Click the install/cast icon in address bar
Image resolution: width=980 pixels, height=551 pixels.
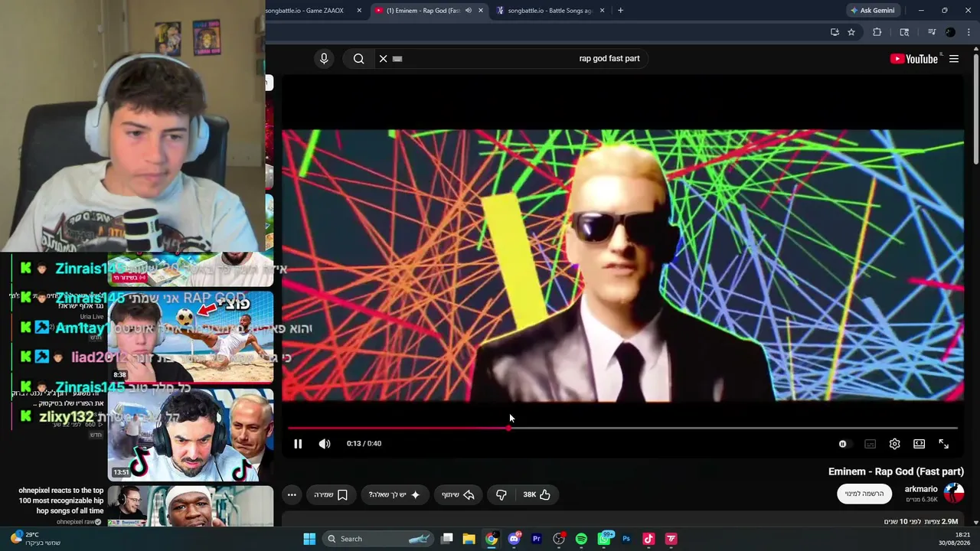pos(835,32)
